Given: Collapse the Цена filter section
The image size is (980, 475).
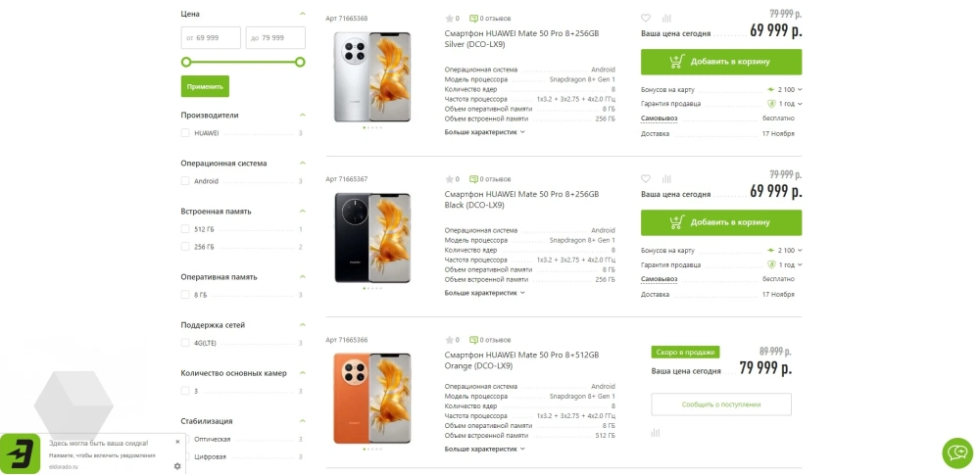Looking at the screenshot, I should click(x=302, y=14).
